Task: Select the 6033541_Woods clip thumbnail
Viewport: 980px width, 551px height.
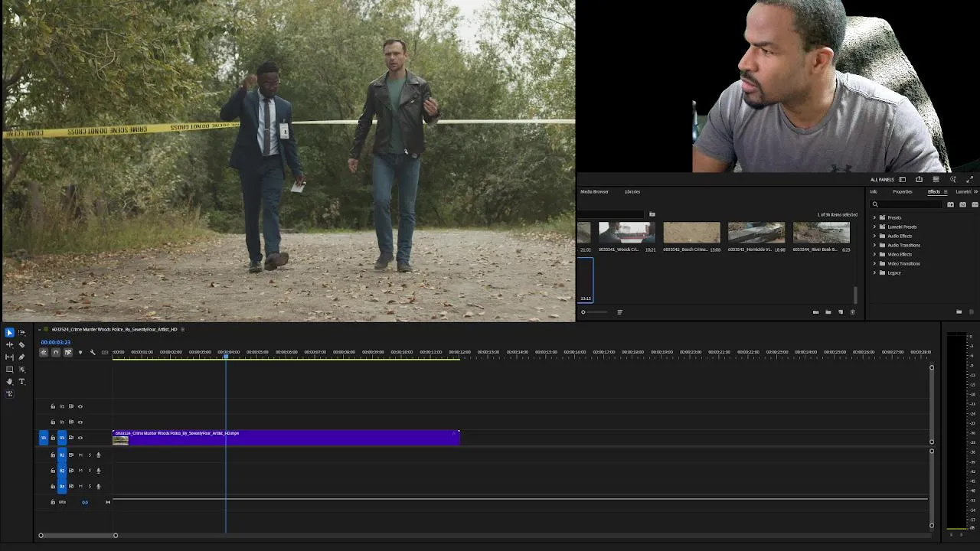Action: [x=627, y=233]
